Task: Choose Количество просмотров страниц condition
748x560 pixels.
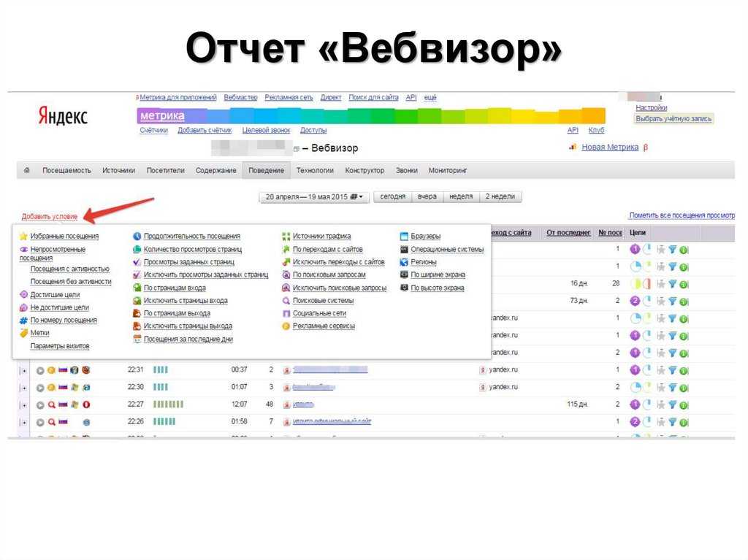Action: (193, 249)
